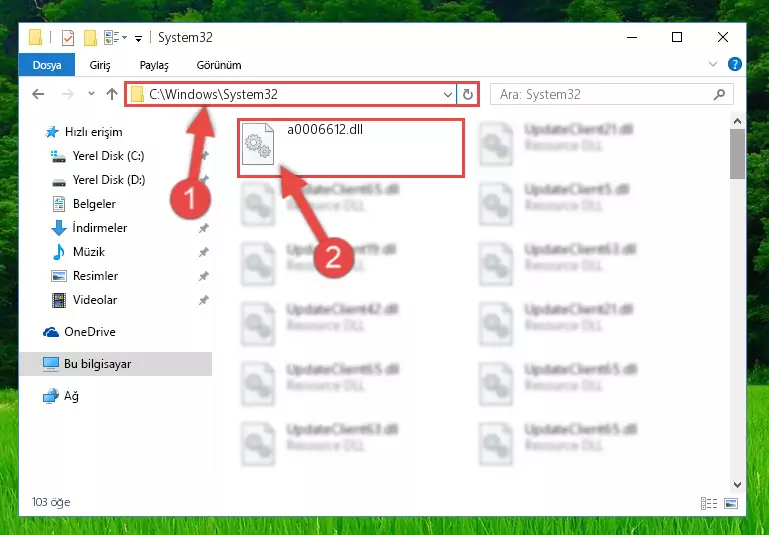This screenshot has height=535, width=769.
Task: Click the cloud icon beside OneDrive
Action: coord(51,332)
